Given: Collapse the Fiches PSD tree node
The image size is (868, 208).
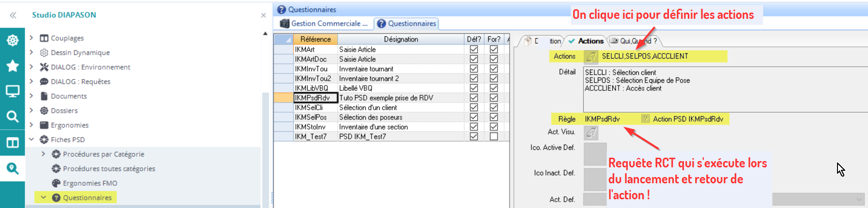Looking at the screenshot, I should click(31, 139).
